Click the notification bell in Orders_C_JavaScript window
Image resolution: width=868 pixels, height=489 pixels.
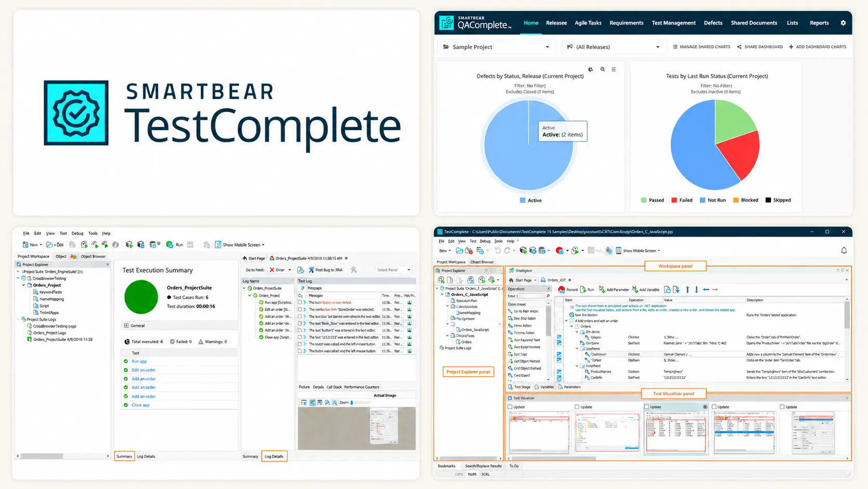coord(844,250)
